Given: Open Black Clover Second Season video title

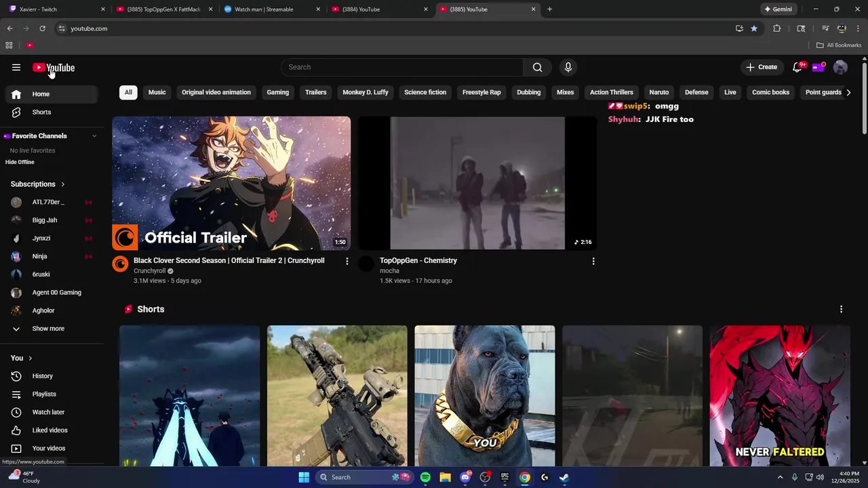Looking at the screenshot, I should click(229, 261).
